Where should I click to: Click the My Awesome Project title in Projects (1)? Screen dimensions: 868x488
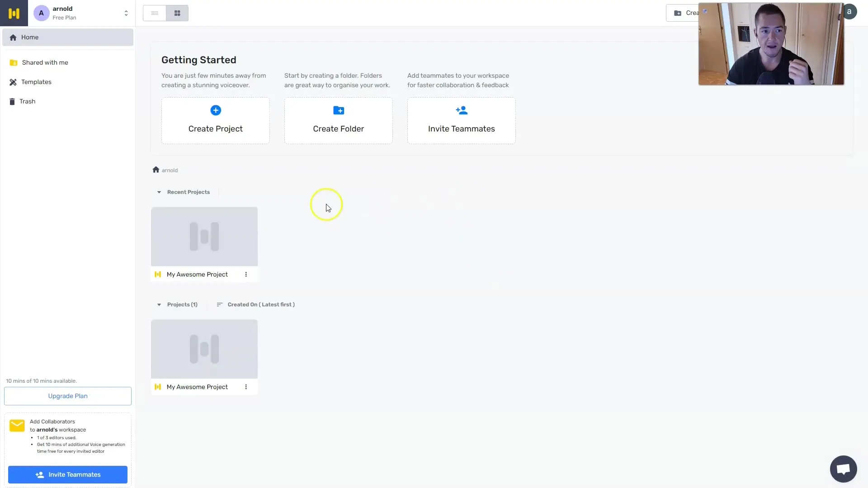click(x=197, y=387)
